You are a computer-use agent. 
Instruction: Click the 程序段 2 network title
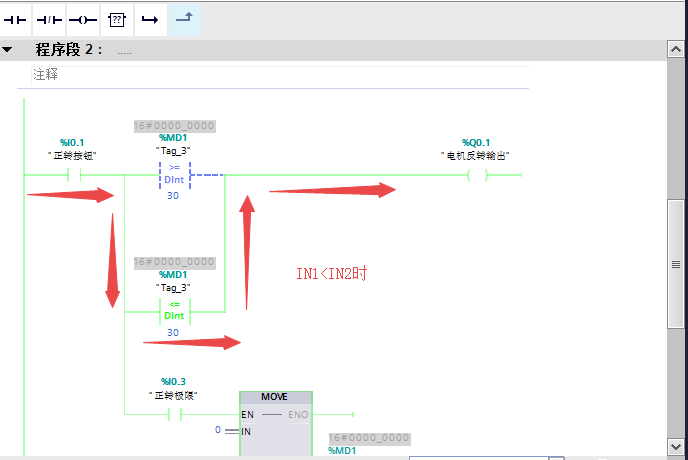(68, 49)
